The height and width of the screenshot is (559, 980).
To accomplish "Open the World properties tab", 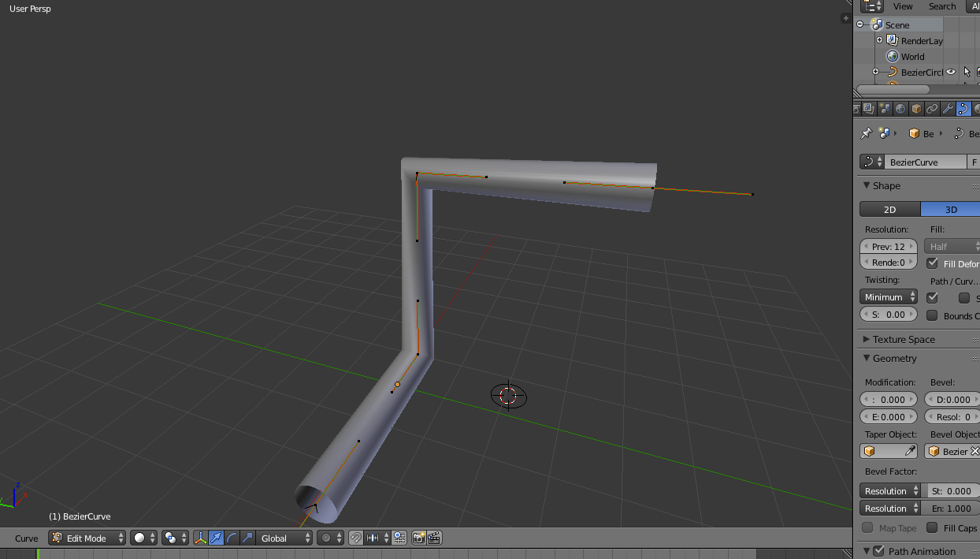I will pos(900,108).
